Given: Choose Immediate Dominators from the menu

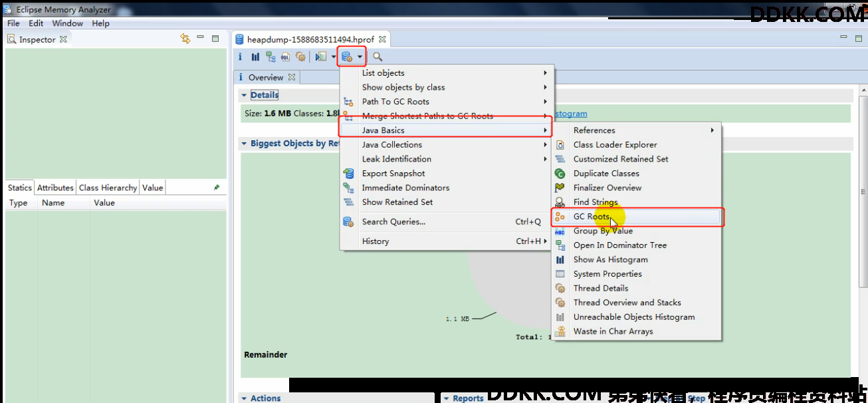Looking at the screenshot, I should click(x=445, y=188).
